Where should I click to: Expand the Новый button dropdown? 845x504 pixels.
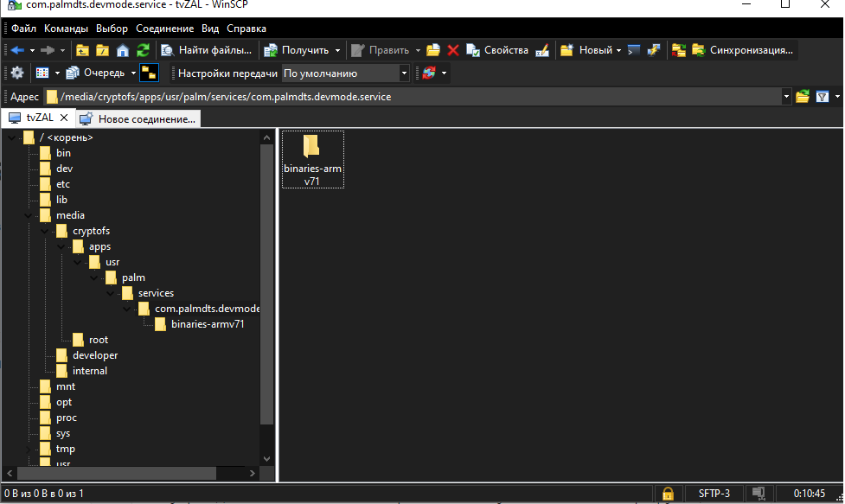tap(618, 50)
